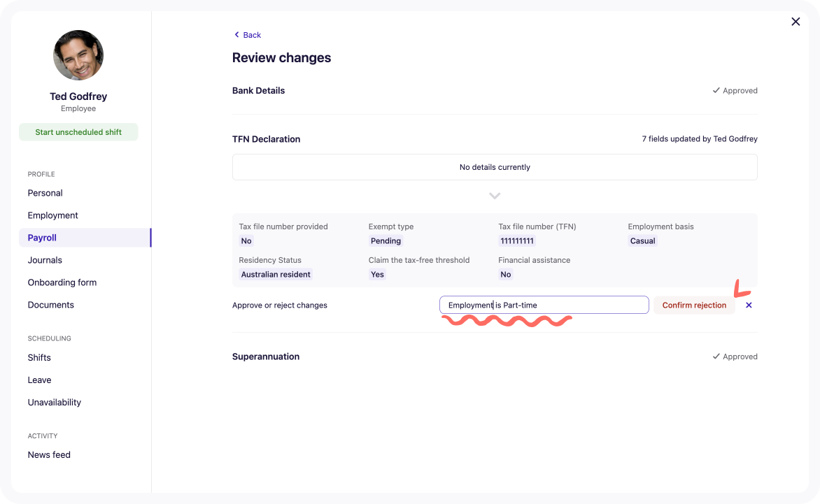
Task: View the Documents section
Action: tap(51, 305)
